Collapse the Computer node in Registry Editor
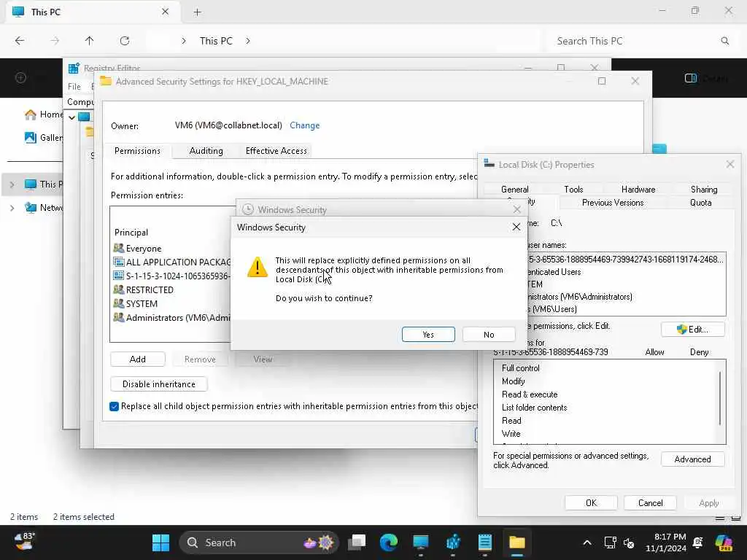The width and height of the screenshot is (747, 560). pos(71,117)
